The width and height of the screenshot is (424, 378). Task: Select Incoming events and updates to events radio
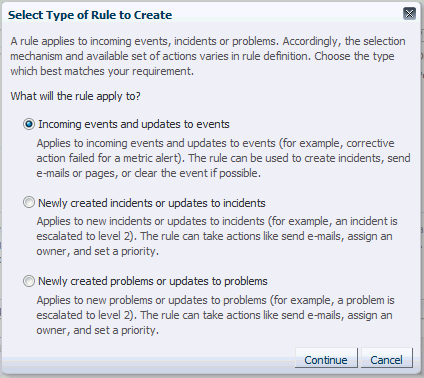pyautogui.click(x=29, y=124)
